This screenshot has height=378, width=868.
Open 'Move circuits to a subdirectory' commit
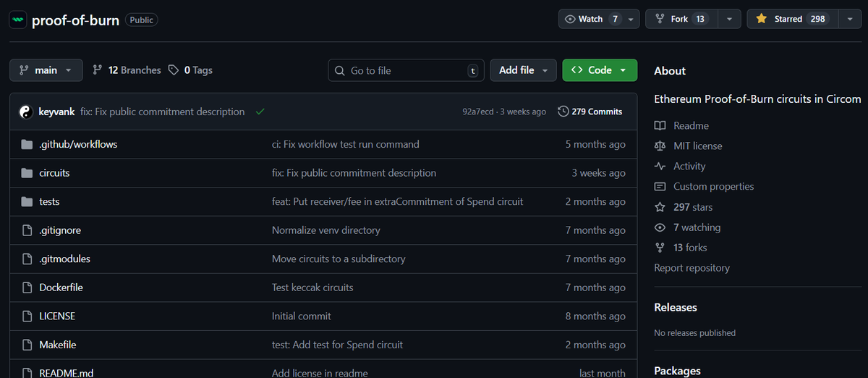pos(339,259)
